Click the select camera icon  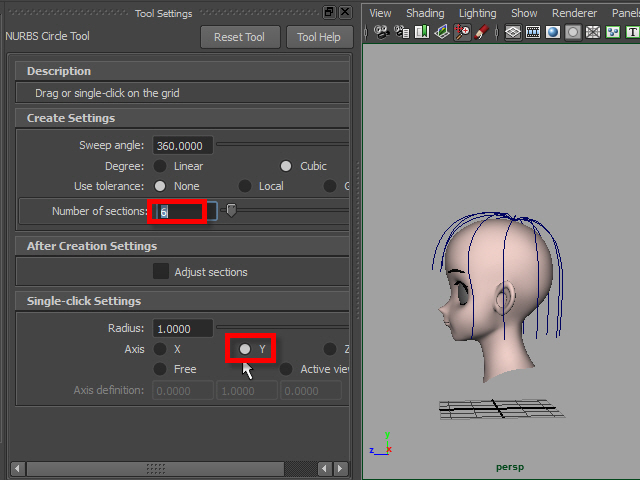tap(382, 32)
